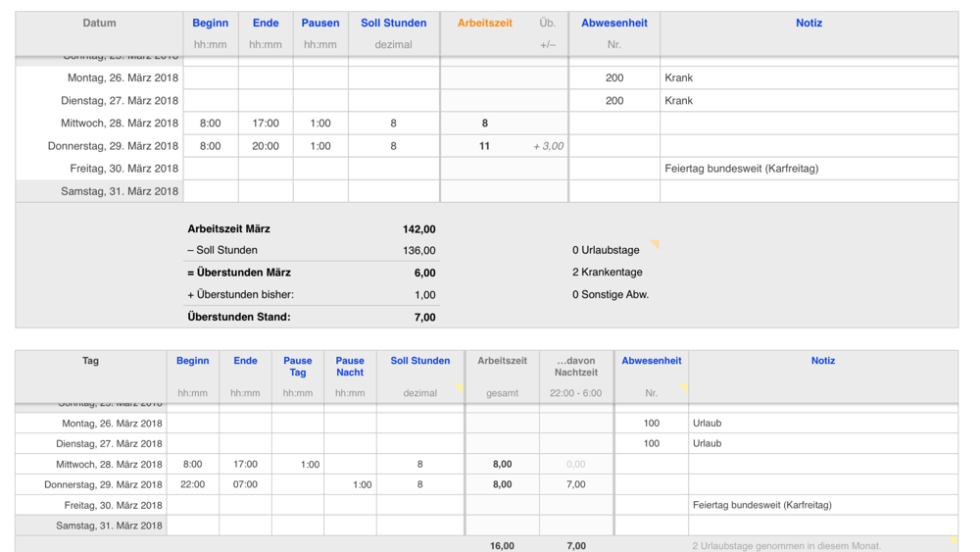Select the orange Arbeitszeit column header

click(x=484, y=24)
